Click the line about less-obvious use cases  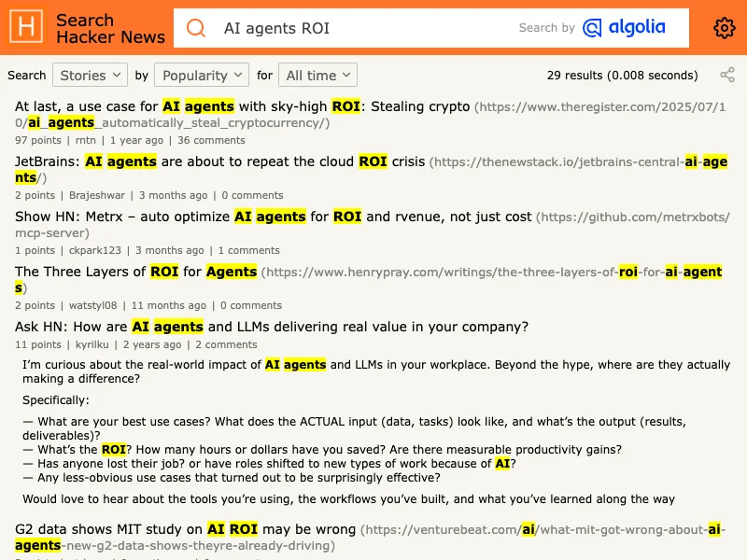[232, 478]
